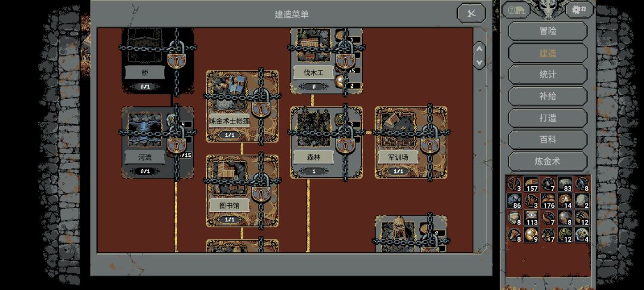The width and height of the screenshot is (644, 290).
Task: Open the camp help icon
Action: point(516,10)
